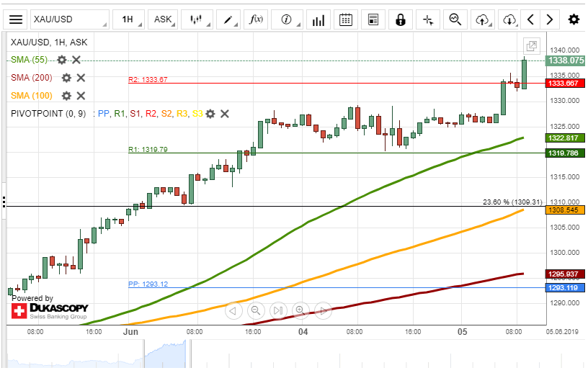The image size is (588, 373).
Task: Open the hamburger main menu
Action: coord(16,19)
